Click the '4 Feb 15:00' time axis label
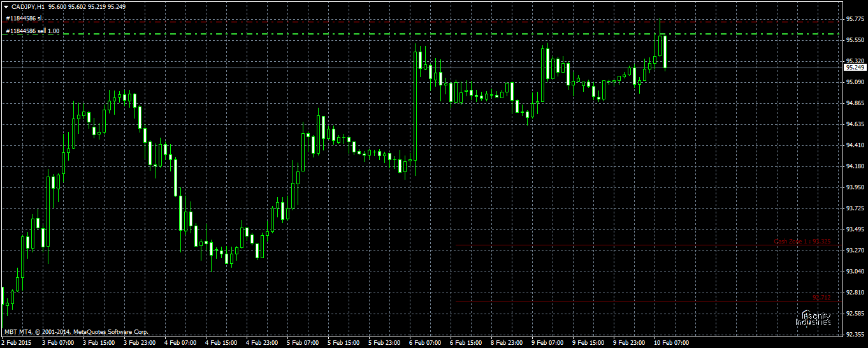 221,343
